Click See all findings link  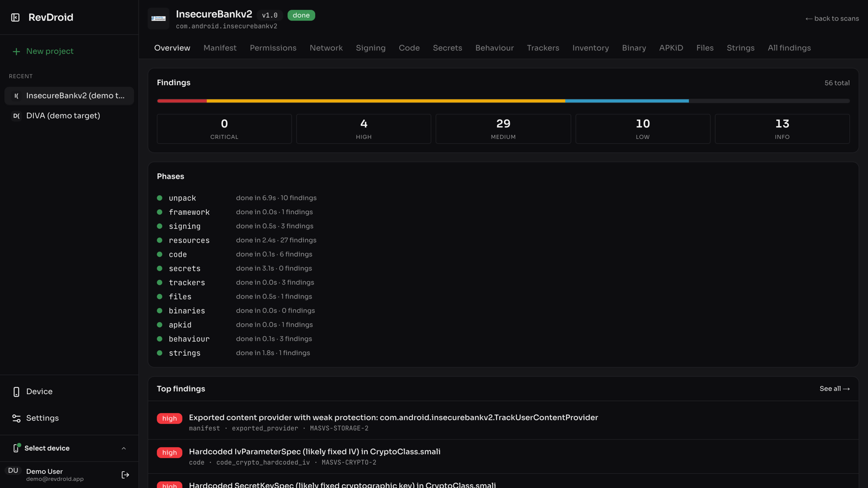[834, 389]
